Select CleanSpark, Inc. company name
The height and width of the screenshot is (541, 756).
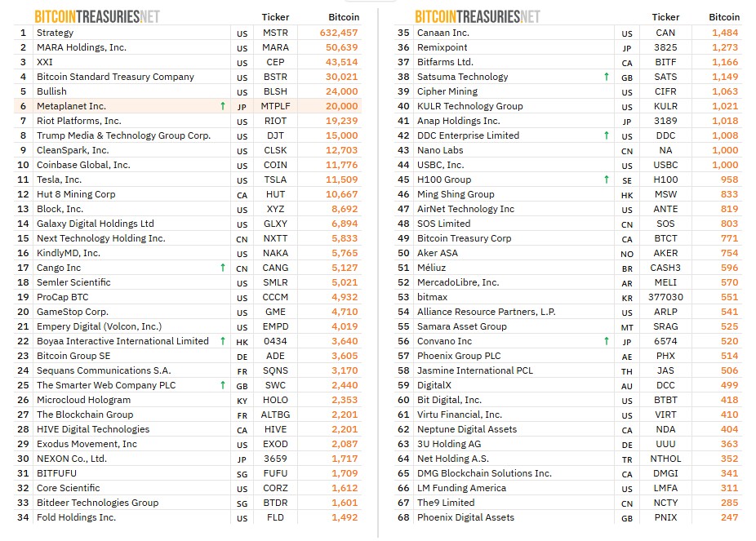click(73, 150)
